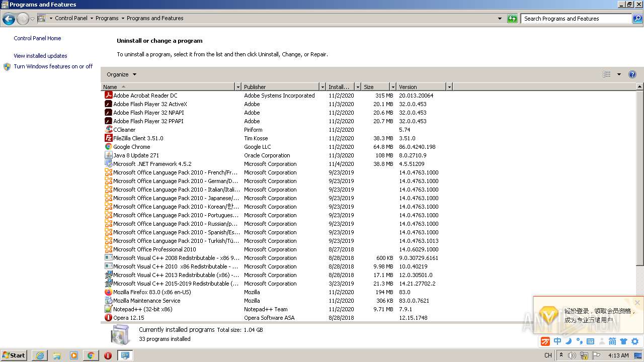
Task: Open the Installed On column filter dropdown
Action: tap(358, 87)
